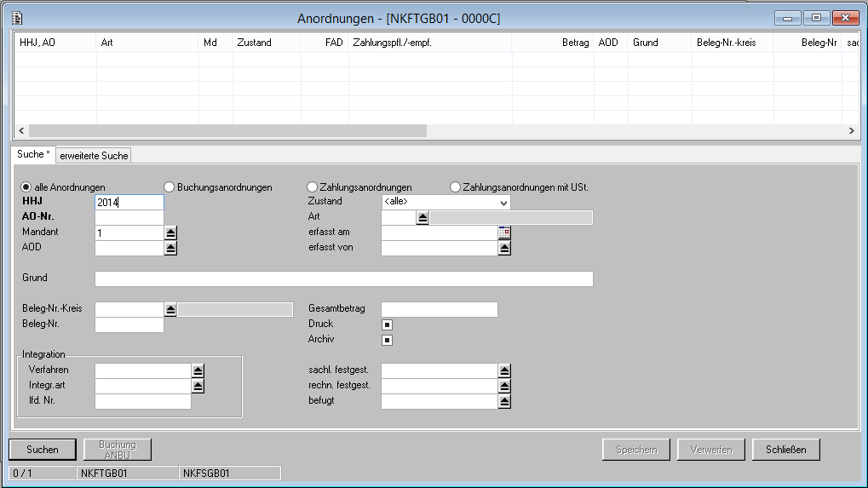The width and height of the screenshot is (868, 488).
Task: Open the calendar picker for erfasst am
Action: (x=504, y=233)
